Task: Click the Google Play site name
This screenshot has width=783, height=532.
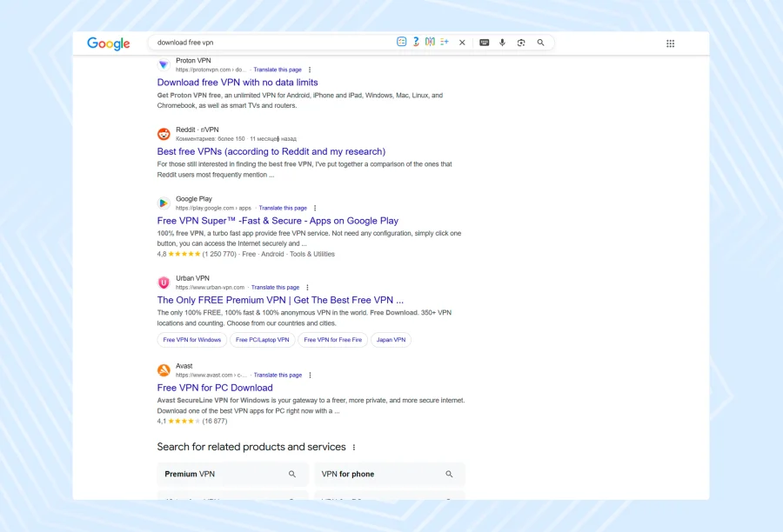Action: (194, 198)
